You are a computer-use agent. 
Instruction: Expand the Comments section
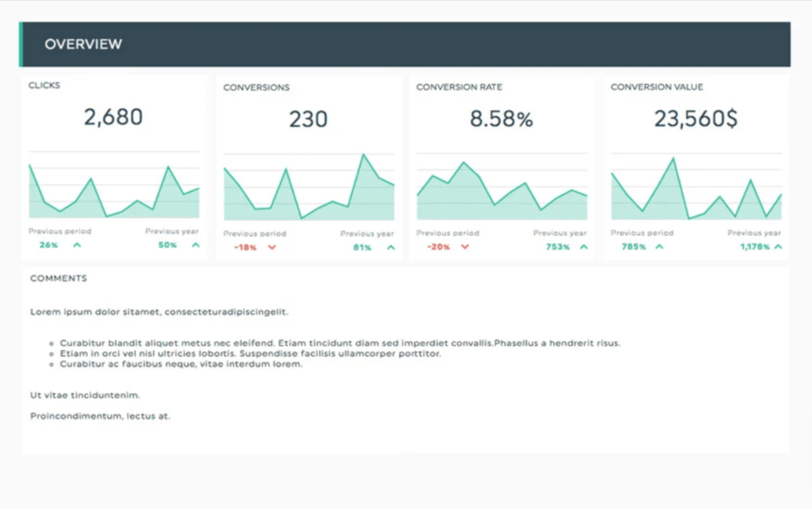(58, 278)
